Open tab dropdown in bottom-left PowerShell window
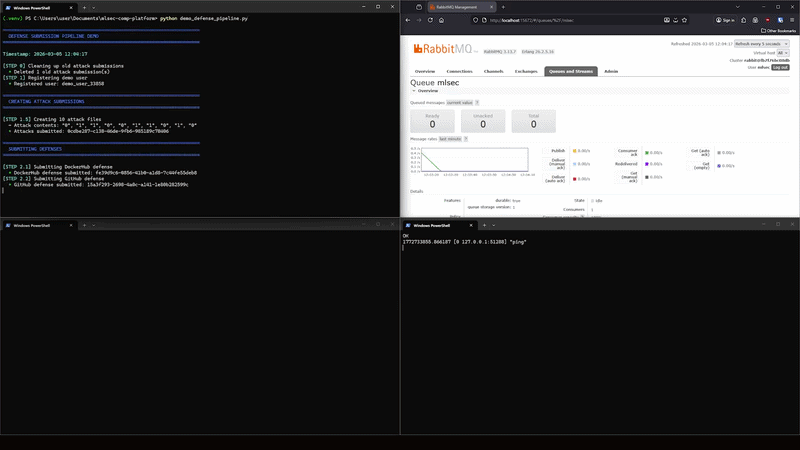This screenshot has height=450, width=800. pyautogui.click(x=93, y=225)
